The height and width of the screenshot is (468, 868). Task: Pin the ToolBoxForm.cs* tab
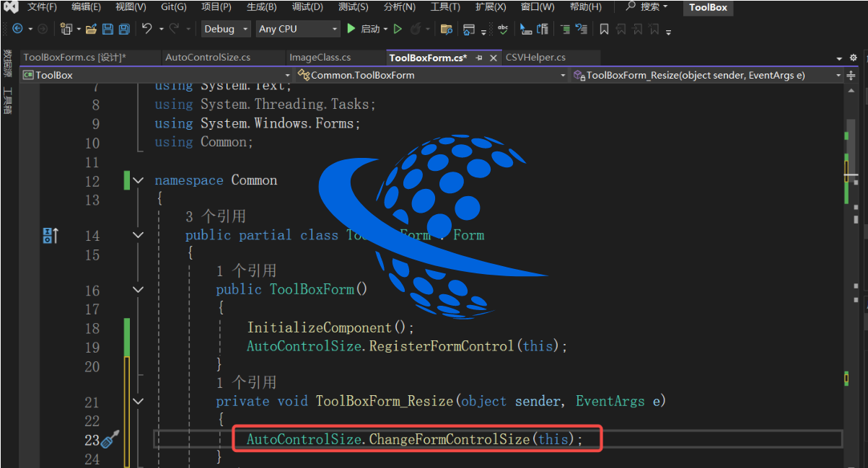point(479,58)
